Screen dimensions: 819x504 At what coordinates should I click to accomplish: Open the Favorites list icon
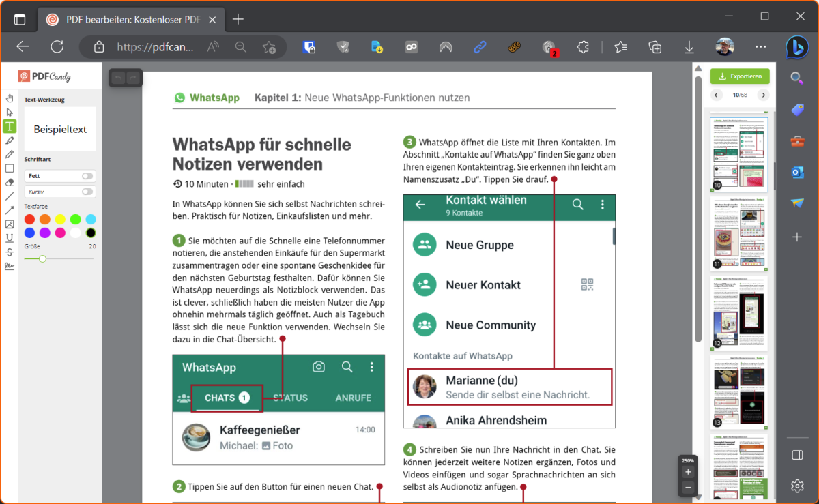[x=620, y=47]
